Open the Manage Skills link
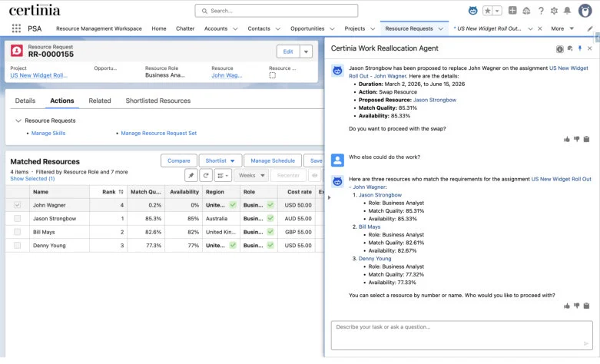600x364 pixels. 48,134
